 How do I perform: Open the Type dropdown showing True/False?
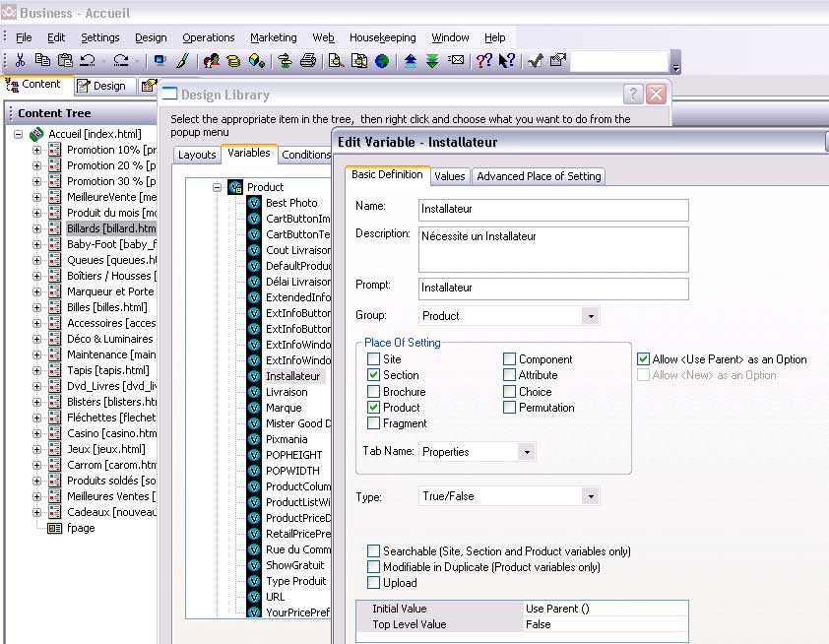pyautogui.click(x=589, y=496)
